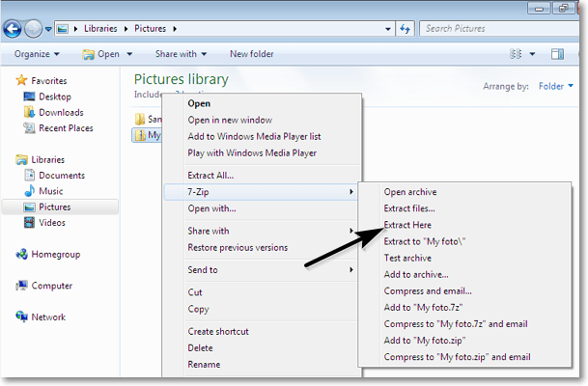
Task: Select Libraries in the navigation pane
Action: point(48,159)
